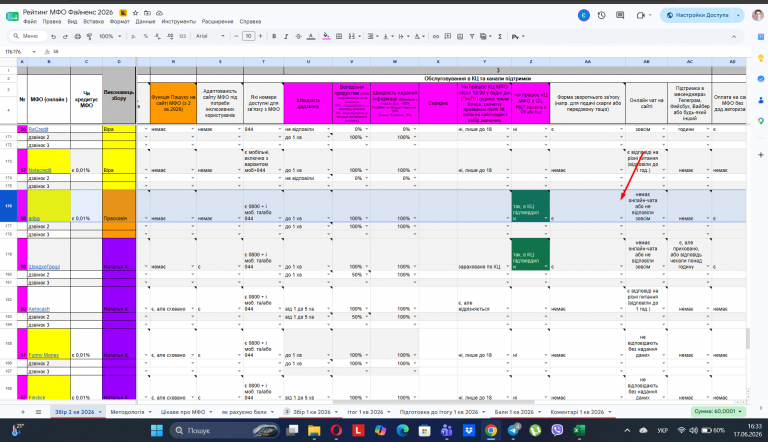768x442 pixels.
Task: Open the Расширения menu
Action: tap(217, 22)
